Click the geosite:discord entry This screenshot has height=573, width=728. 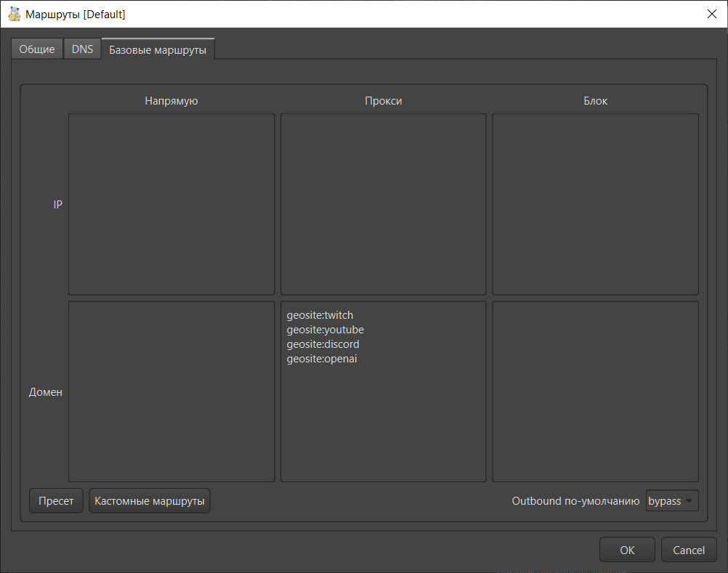point(323,344)
